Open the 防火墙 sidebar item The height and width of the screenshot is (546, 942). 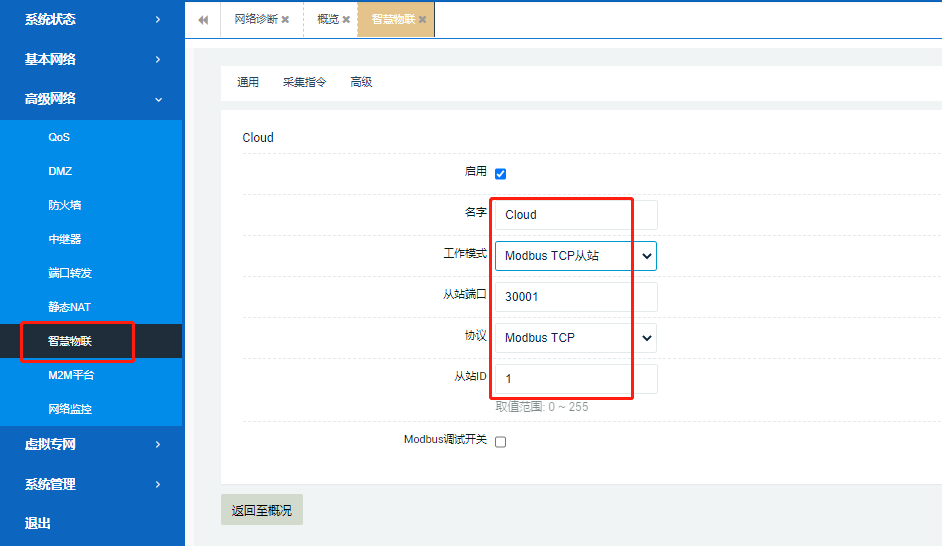tap(65, 205)
